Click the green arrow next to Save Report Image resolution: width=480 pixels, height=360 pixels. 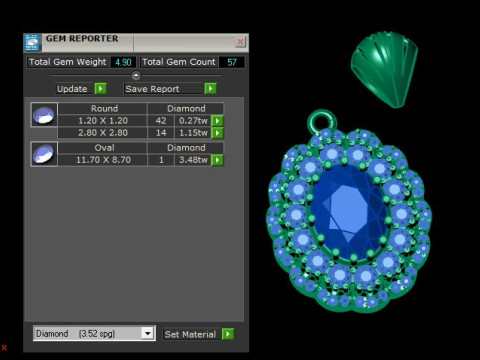pyautogui.click(x=210, y=89)
